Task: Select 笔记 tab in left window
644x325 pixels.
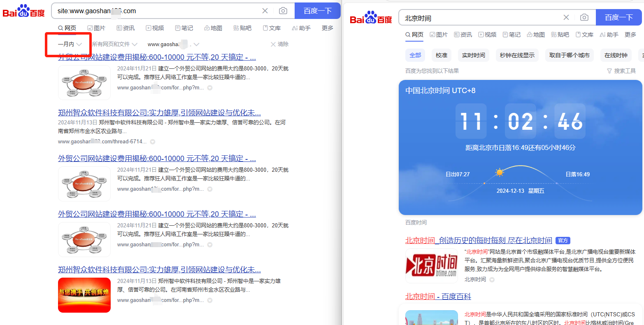Action: tap(184, 28)
